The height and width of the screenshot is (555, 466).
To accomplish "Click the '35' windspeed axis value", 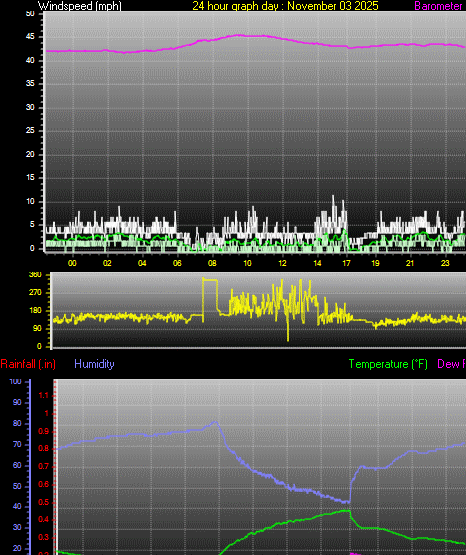I will point(30,84).
